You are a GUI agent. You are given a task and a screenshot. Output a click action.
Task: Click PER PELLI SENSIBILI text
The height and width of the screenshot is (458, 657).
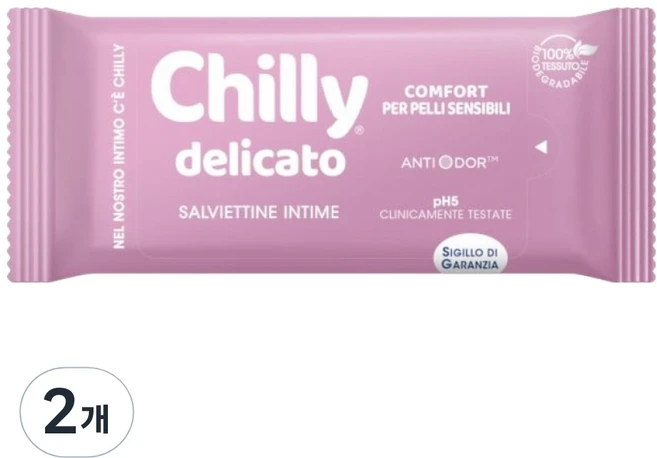446,109
